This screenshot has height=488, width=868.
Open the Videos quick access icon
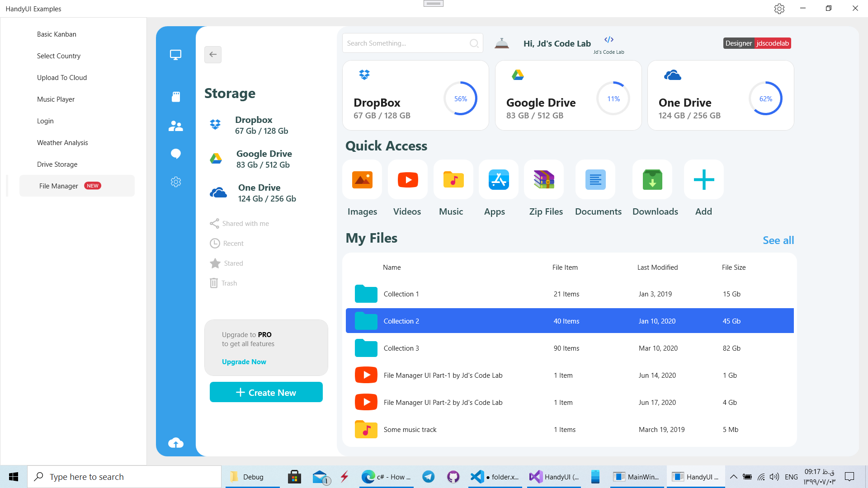408,179
